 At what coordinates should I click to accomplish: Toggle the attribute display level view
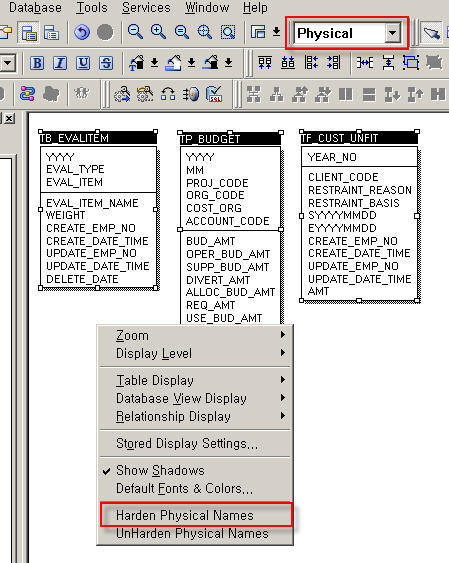(29, 33)
